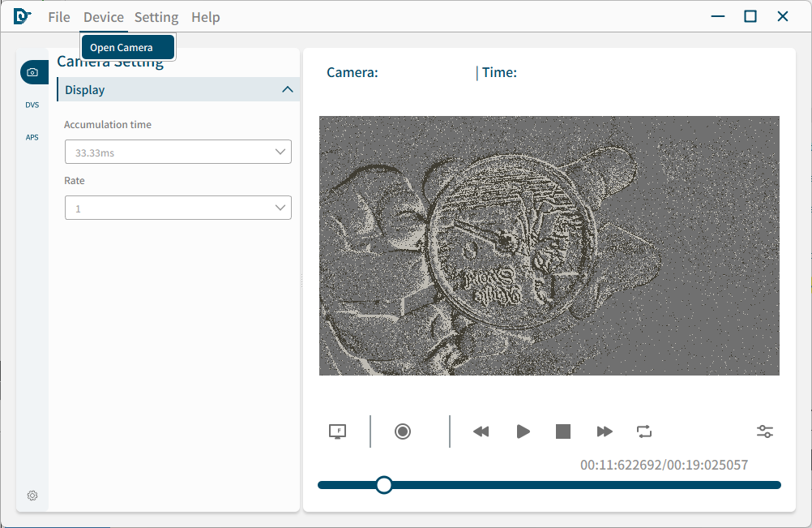
Task: Open the File menu
Action: tap(59, 17)
